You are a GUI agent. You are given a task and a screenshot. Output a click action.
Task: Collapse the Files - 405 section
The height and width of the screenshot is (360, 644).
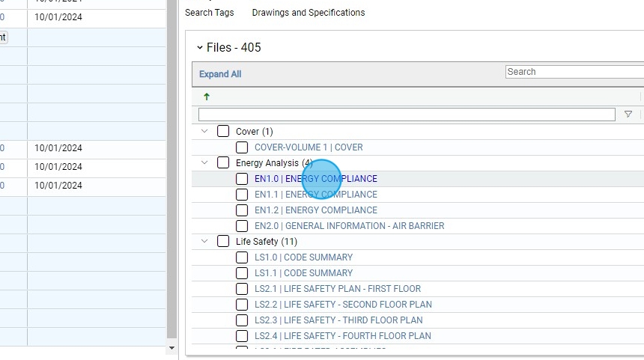point(200,48)
